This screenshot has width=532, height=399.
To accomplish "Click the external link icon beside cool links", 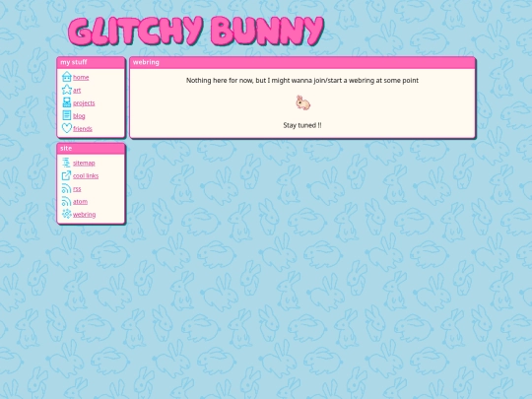I will [67, 175].
